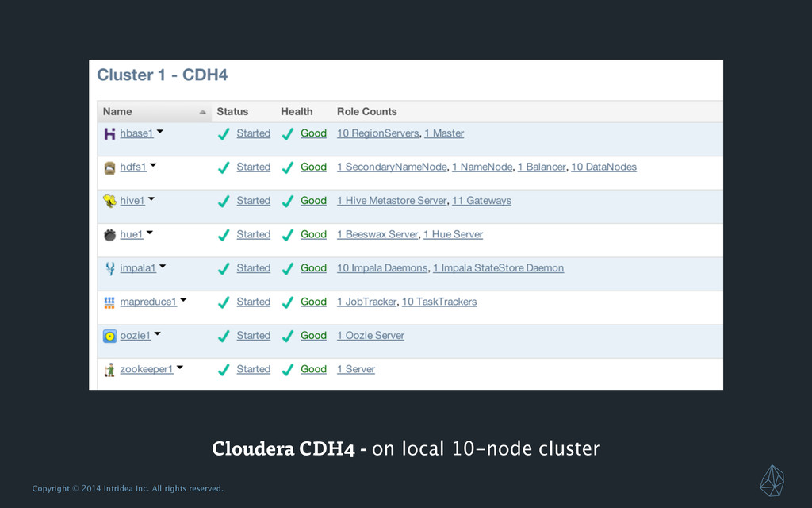Click the hue1 service icon
This screenshot has width=812, height=508.
tap(109, 235)
